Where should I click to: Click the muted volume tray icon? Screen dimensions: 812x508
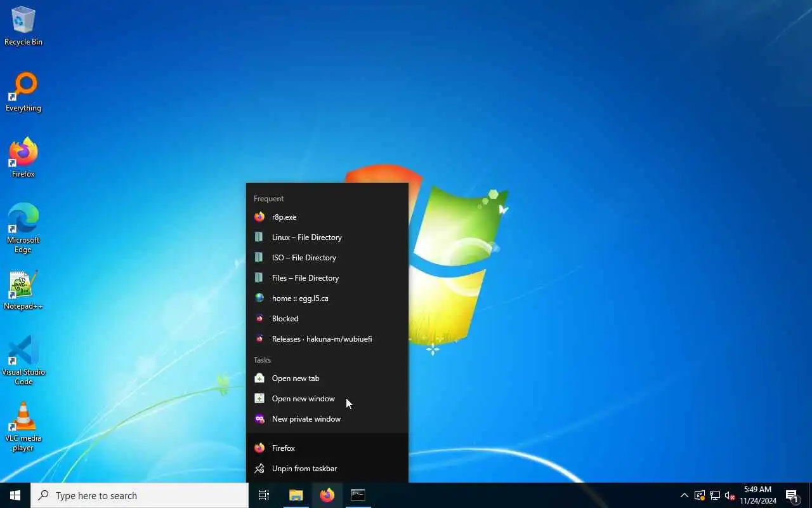[730, 495]
